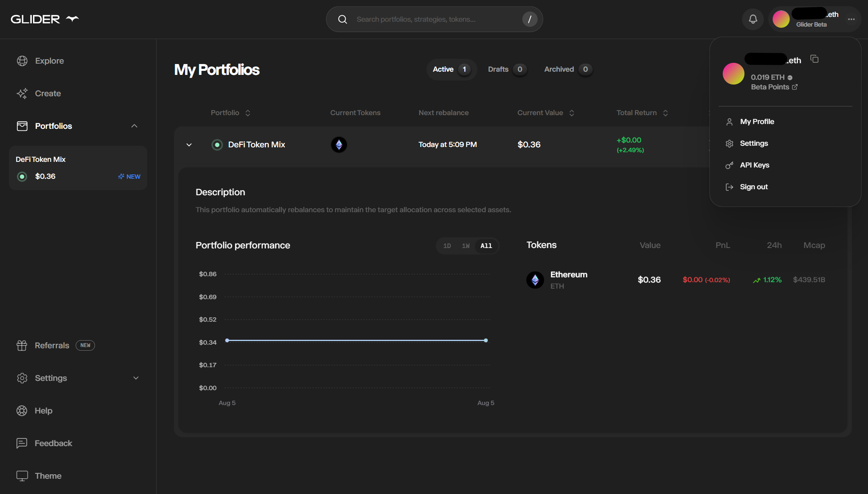Image resolution: width=868 pixels, height=494 pixels.
Task: Click the slash shortcut badge in search
Action: coord(530,19)
